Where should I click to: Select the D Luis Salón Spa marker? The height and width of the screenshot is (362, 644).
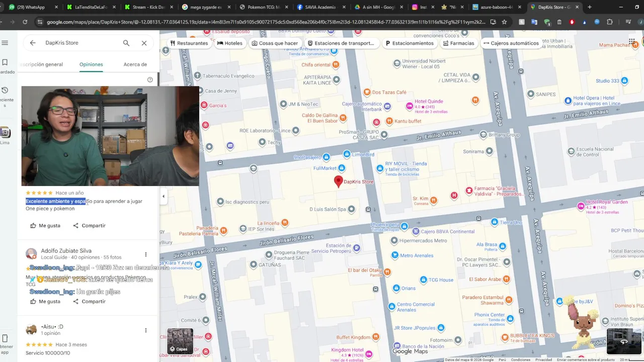point(351,209)
